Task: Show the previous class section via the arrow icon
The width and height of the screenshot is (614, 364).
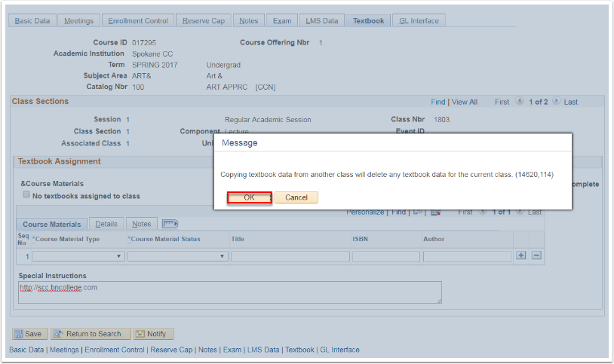Action: (x=519, y=101)
